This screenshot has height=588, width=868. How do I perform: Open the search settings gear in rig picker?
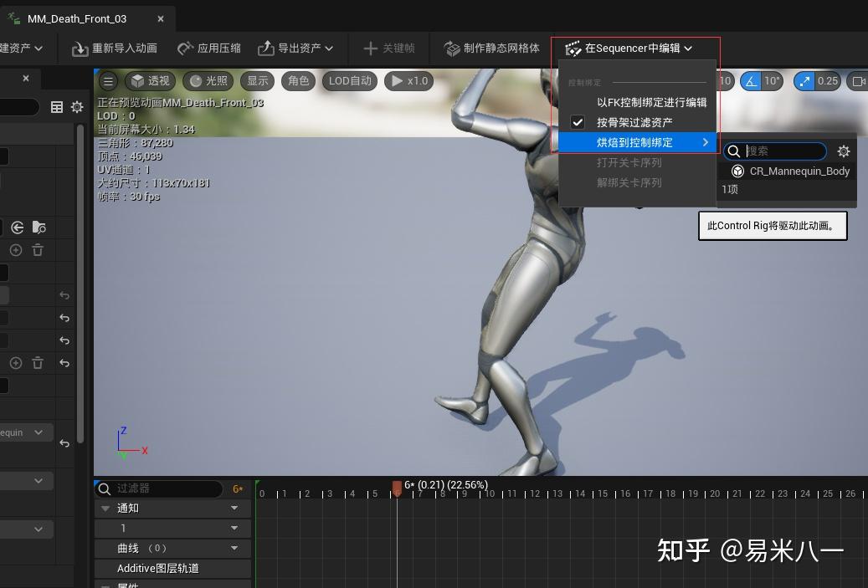tap(844, 151)
